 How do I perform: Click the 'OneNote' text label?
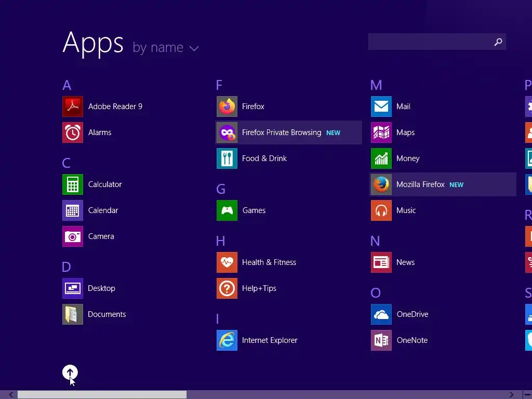point(412,340)
